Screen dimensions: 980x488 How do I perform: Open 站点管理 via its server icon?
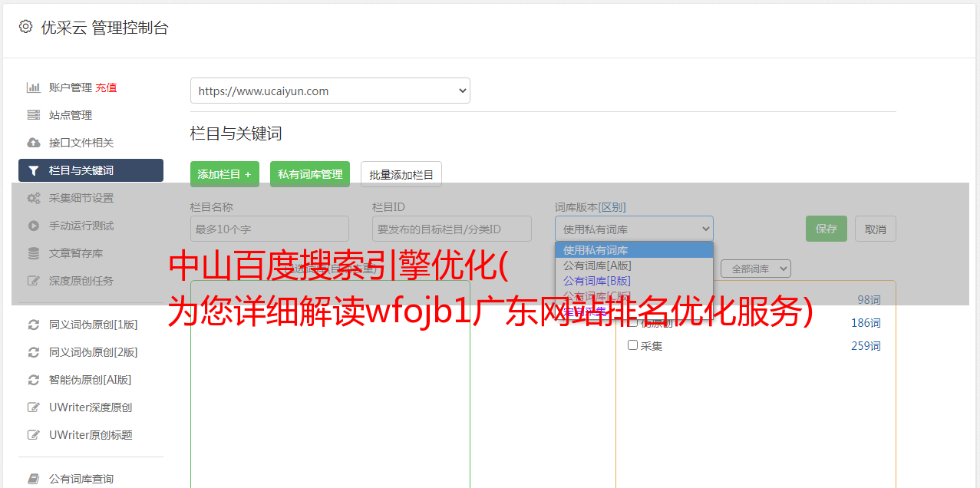[x=34, y=115]
